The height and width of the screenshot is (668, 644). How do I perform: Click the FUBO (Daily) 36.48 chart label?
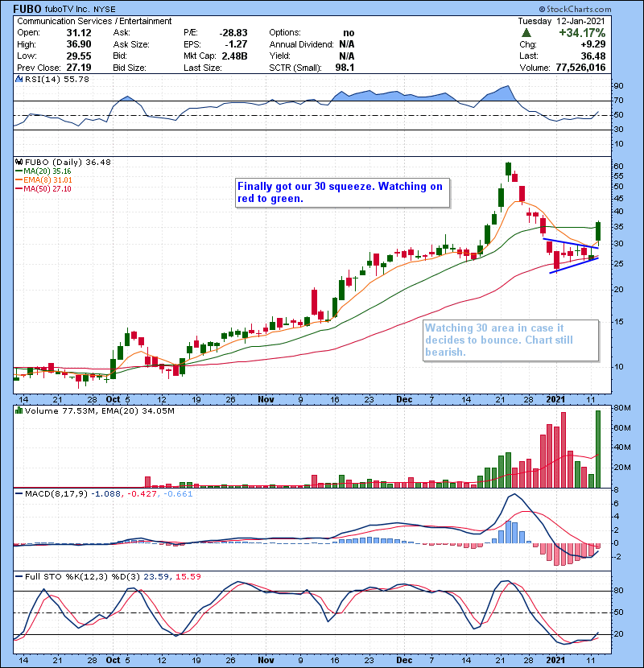pos(68,162)
